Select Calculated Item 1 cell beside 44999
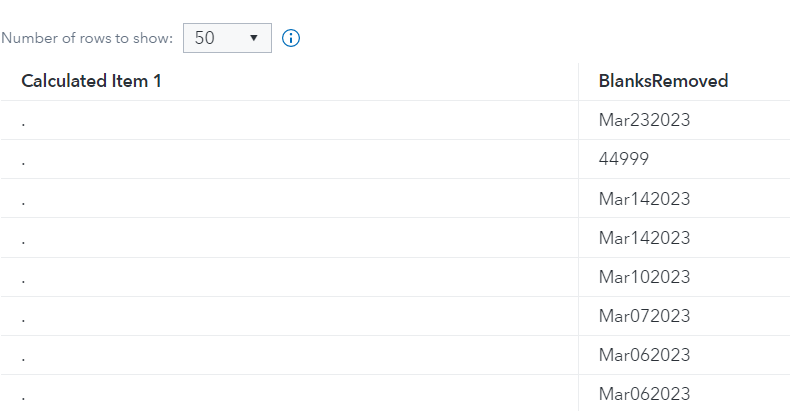This screenshot has height=411, width=790. click(290, 159)
